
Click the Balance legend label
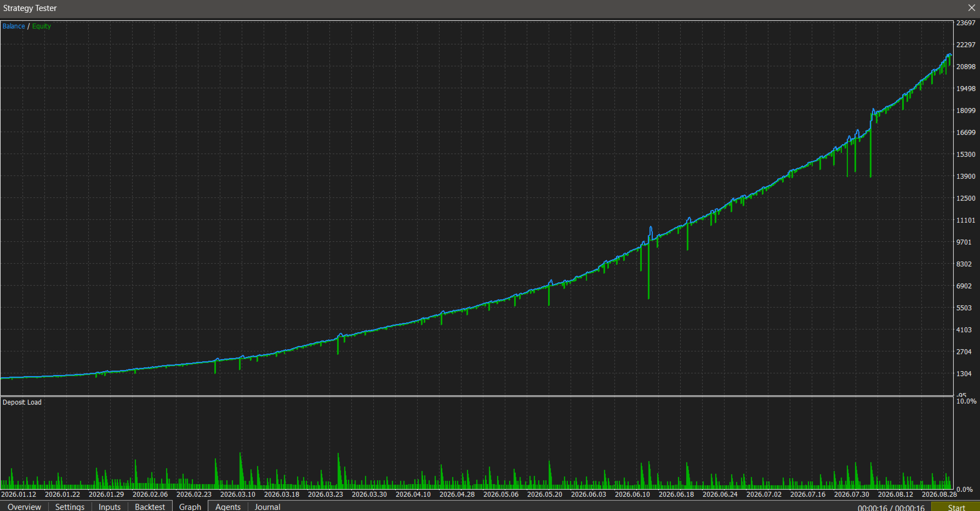pos(14,26)
